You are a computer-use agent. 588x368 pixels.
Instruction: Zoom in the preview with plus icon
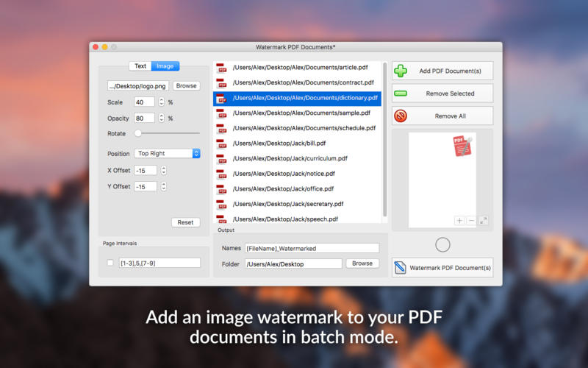click(459, 220)
